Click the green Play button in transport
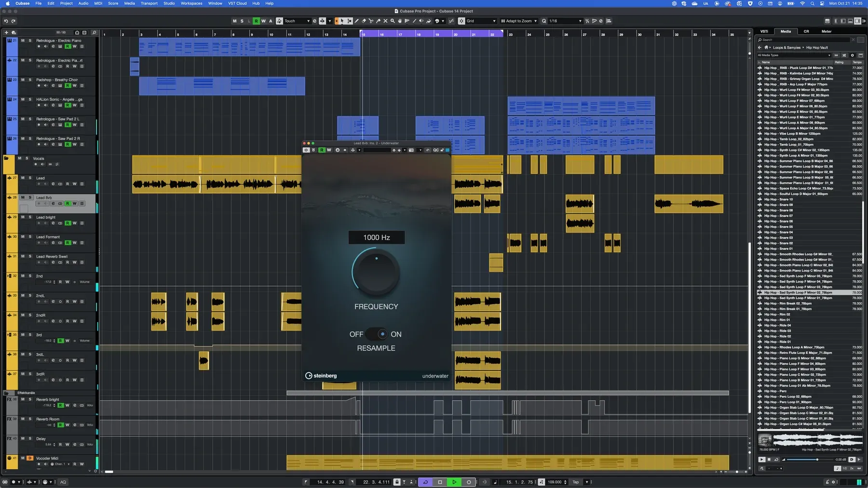 click(454, 482)
